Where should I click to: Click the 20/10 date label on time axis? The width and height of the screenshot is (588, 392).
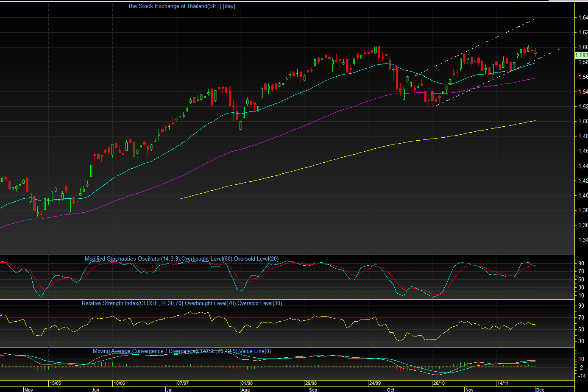click(x=439, y=383)
